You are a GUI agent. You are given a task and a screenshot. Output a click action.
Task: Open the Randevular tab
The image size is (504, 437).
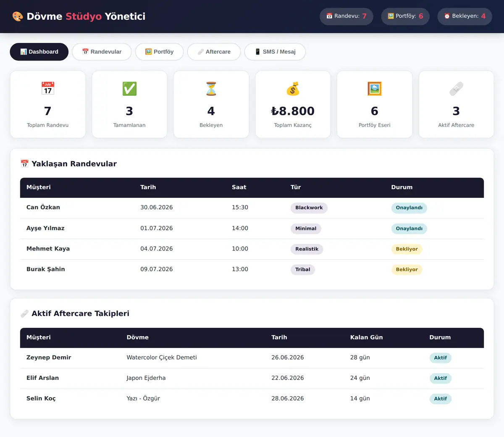(102, 52)
